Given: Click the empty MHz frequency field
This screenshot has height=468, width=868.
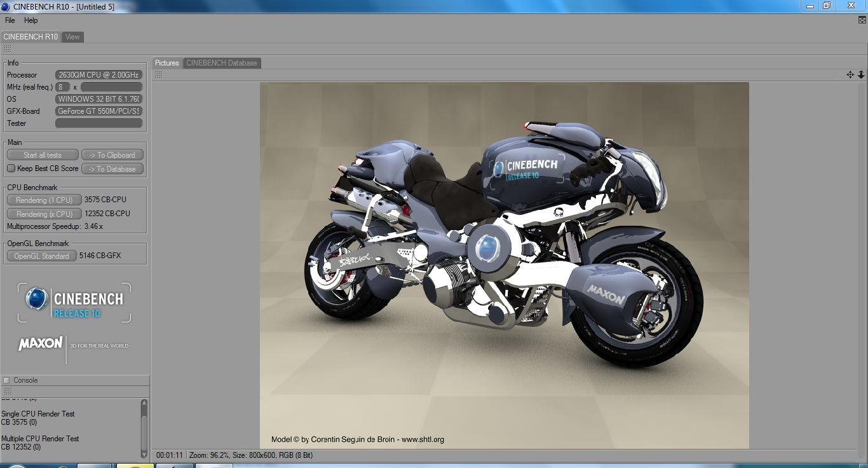Looking at the screenshot, I should tap(111, 87).
